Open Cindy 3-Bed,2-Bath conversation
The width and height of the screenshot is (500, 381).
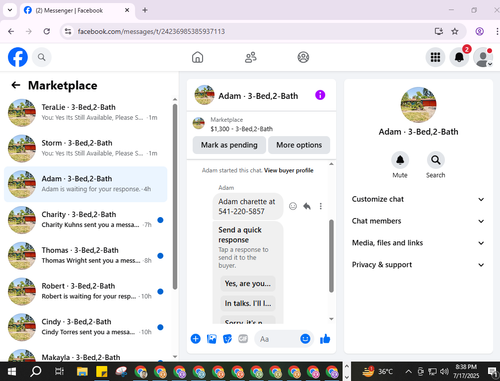86,327
